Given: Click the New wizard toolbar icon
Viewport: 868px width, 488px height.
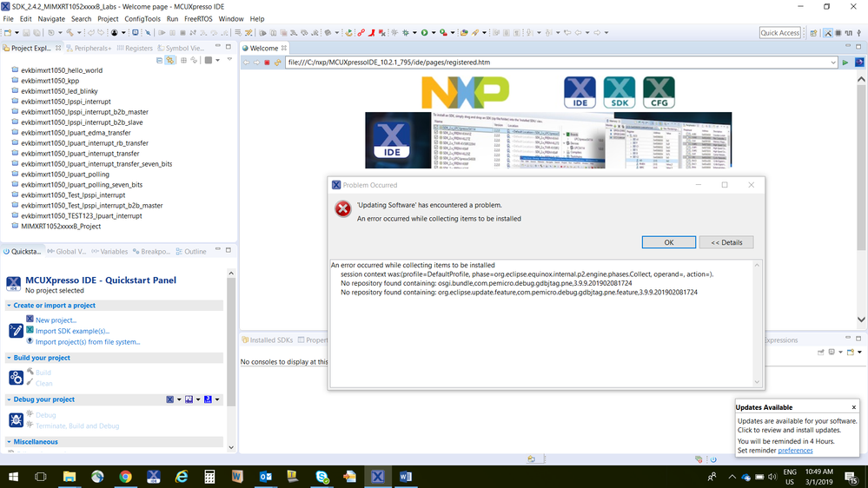Looking at the screenshot, I should pyautogui.click(x=8, y=33).
